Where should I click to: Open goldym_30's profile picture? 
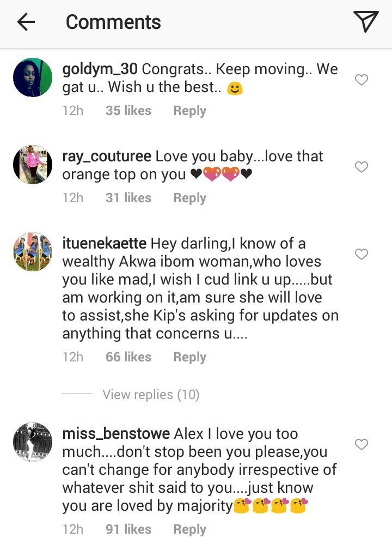[x=33, y=77]
